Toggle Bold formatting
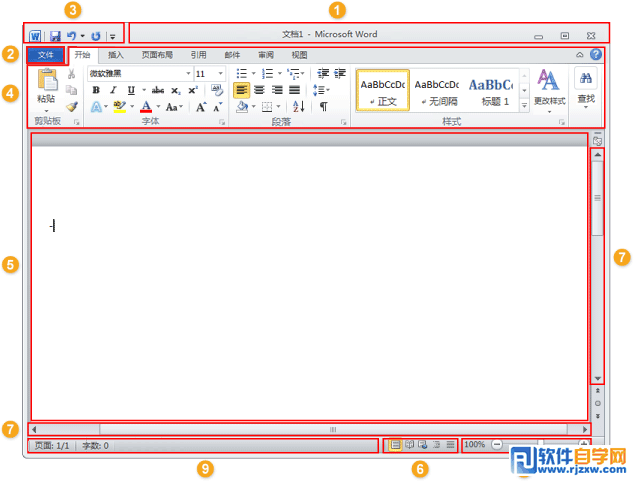634x481 pixels. 96,90
